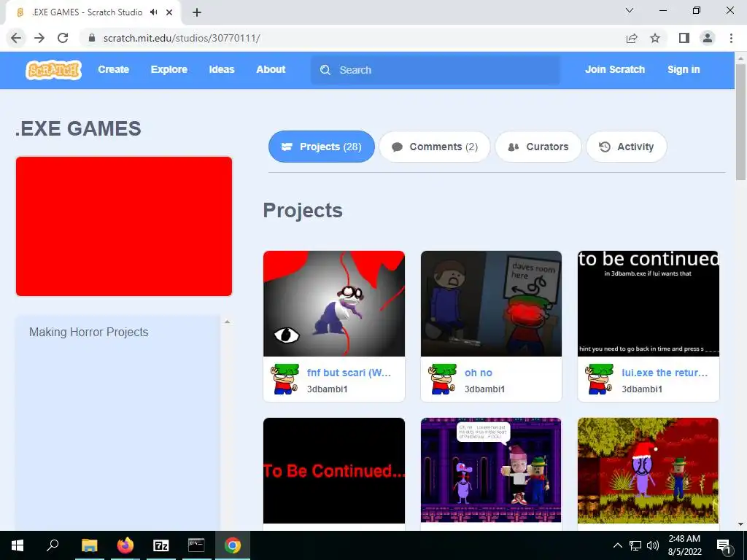Focus the Search input field

coord(436,70)
